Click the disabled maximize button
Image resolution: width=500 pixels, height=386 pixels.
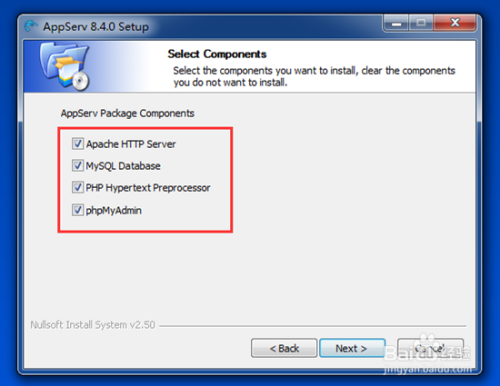click(421, 23)
